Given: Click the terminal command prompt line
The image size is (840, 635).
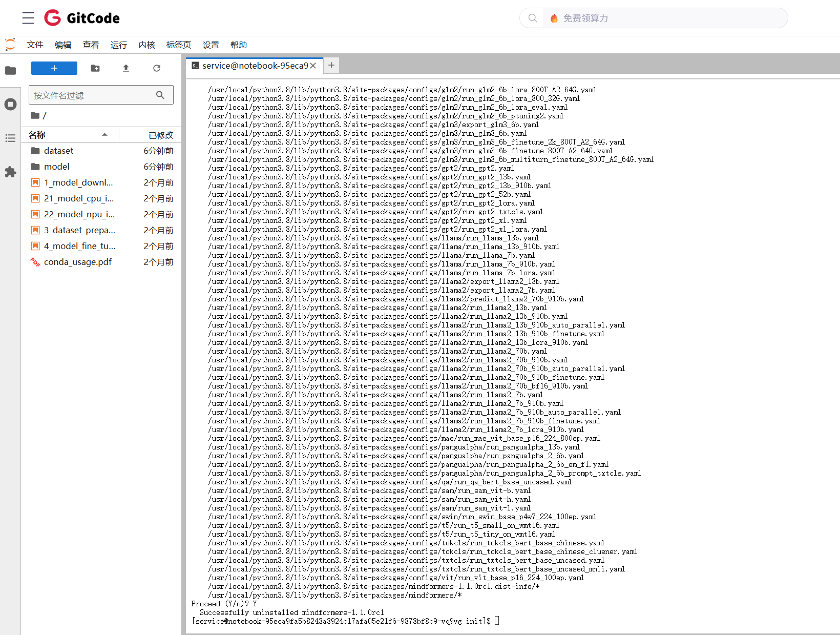Looking at the screenshot, I should [345, 621].
